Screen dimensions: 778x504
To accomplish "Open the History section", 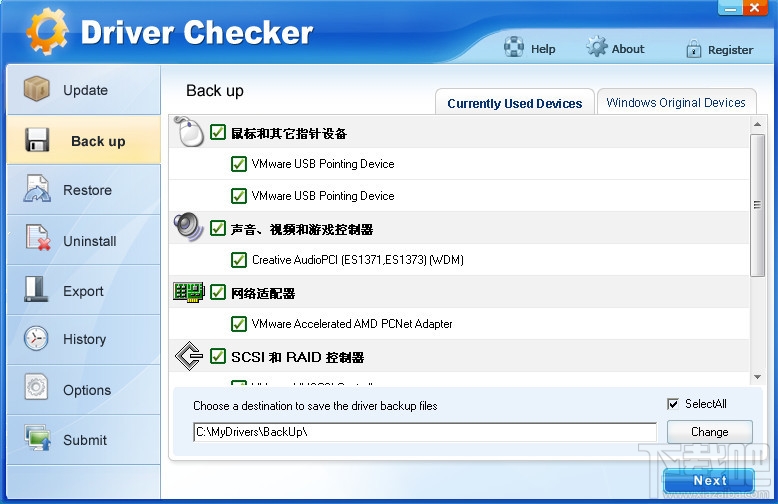I will 83,339.
